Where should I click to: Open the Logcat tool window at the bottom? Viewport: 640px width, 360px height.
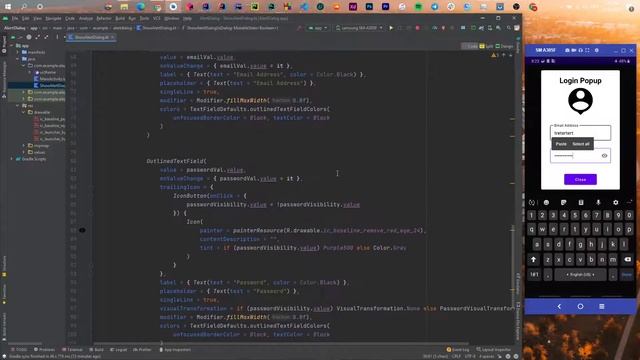[x=118, y=350]
